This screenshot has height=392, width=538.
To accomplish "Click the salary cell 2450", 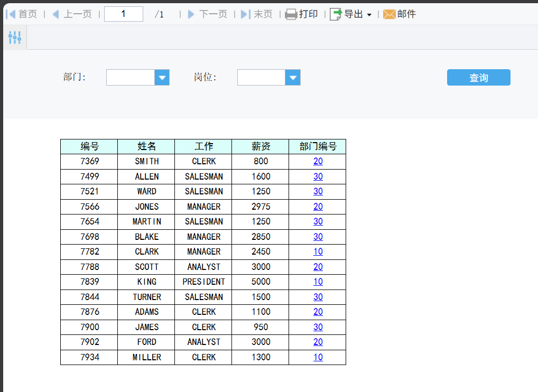I will (x=261, y=251).
